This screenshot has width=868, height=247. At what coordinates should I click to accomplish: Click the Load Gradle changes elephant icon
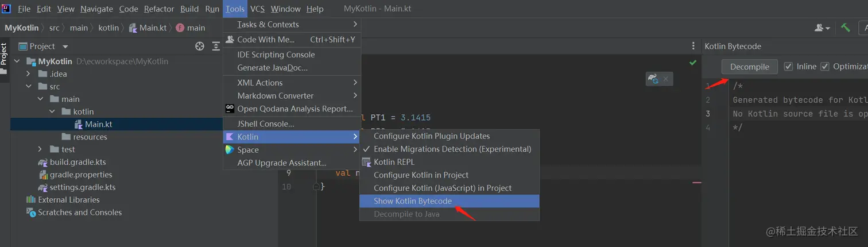coord(653,79)
